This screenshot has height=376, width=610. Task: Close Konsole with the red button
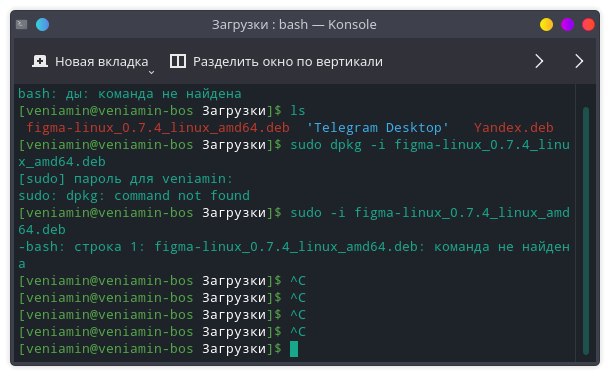pyautogui.click(x=588, y=24)
